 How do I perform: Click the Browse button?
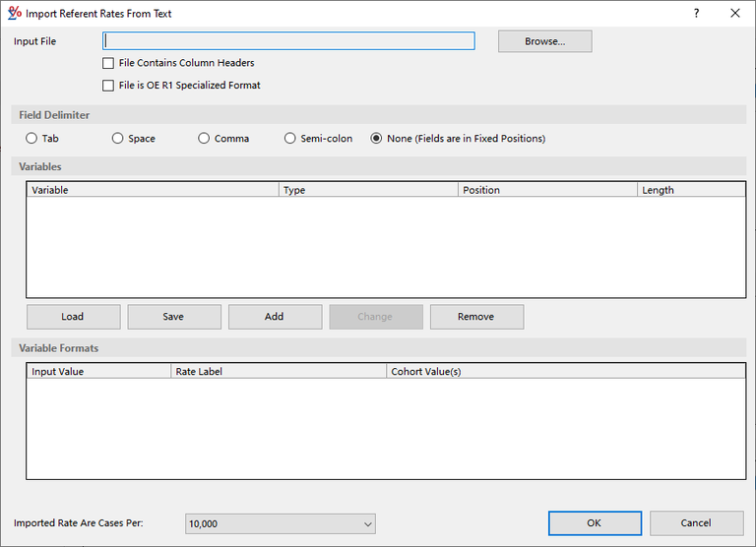(x=544, y=41)
